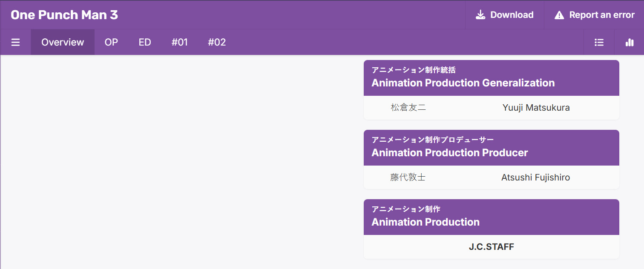644x269 pixels.
Task: Click the Animation Production Generalization heading
Action: [x=463, y=83]
